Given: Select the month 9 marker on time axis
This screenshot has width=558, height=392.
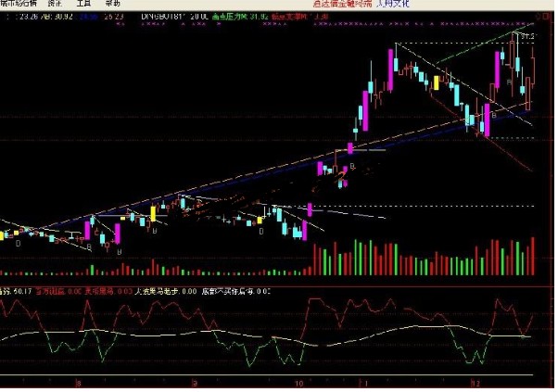Looking at the screenshot, I should click(195, 383).
